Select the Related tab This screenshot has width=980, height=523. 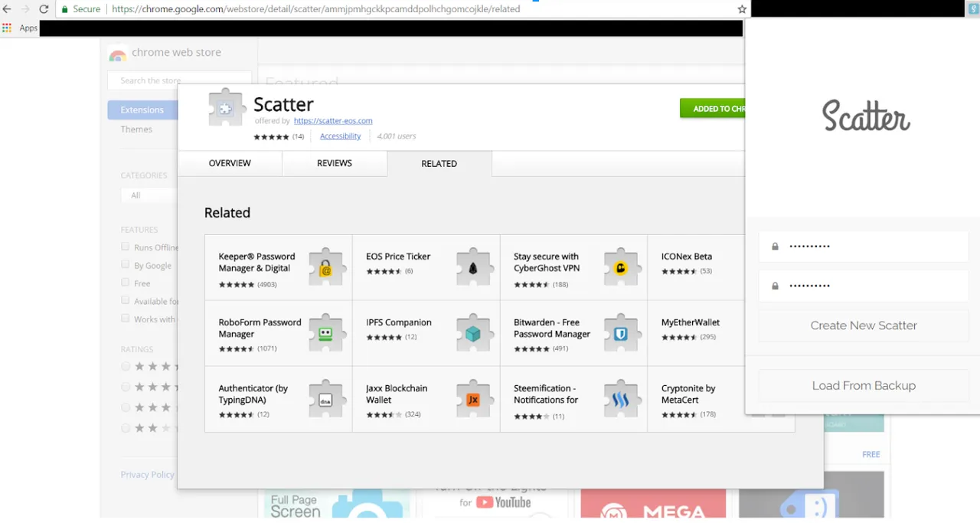pos(439,163)
